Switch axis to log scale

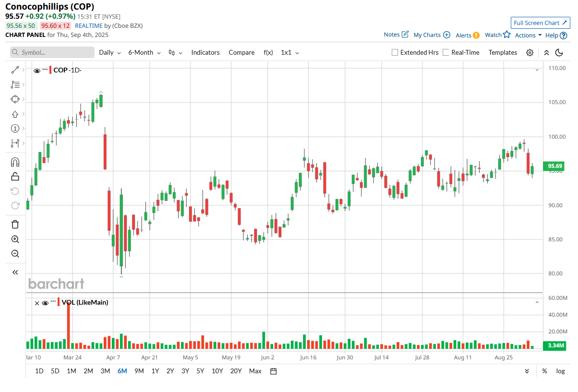[560, 371]
